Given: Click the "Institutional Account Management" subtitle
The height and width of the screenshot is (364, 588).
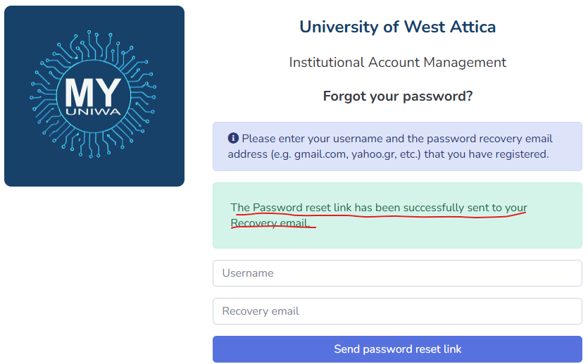Looking at the screenshot, I should pos(397,63).
